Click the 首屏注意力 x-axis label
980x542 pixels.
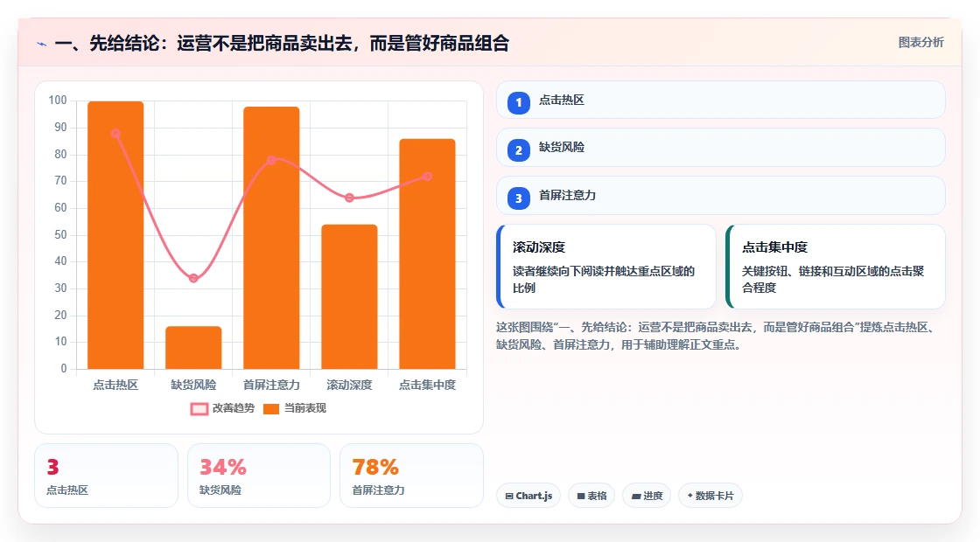click(x=271, y=385)
